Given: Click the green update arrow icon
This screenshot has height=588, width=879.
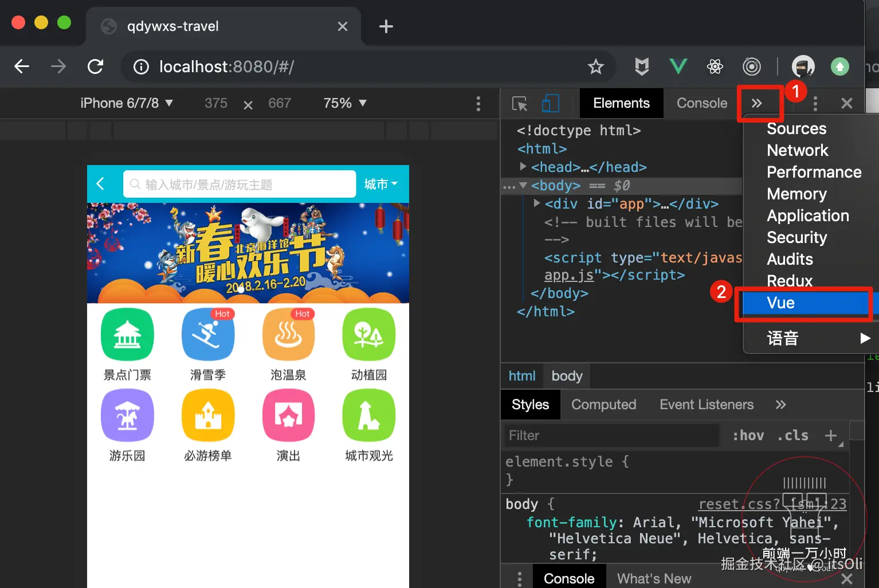Looking at the screenshot, I should 840,66.
